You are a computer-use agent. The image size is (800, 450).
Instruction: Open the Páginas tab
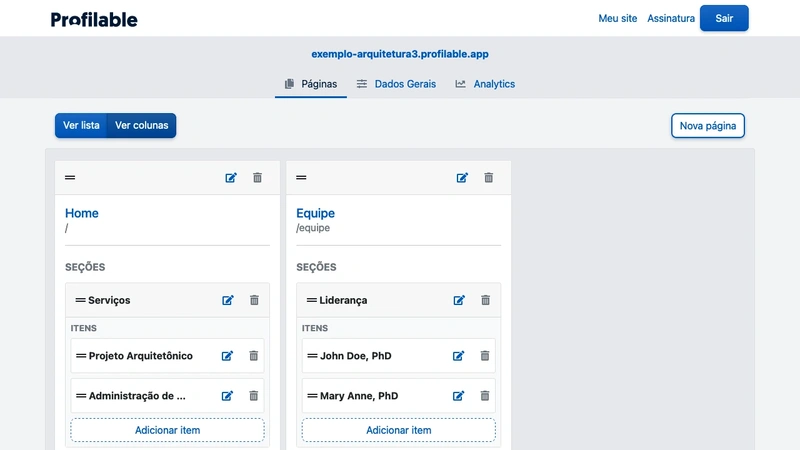(311, 84)
